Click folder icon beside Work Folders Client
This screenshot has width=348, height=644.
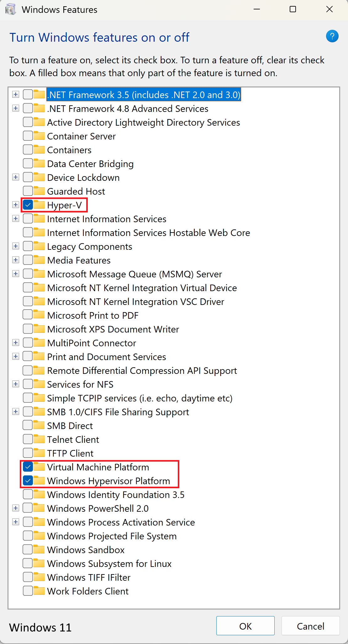pyautogui.click(x=39, y=591)
